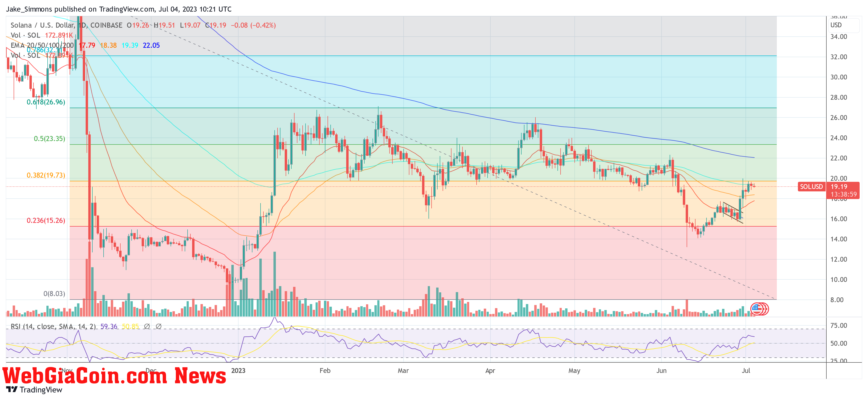Click the SOLUSD price tag label
Viewport: 868px width, 400px height.
point(811,187)
